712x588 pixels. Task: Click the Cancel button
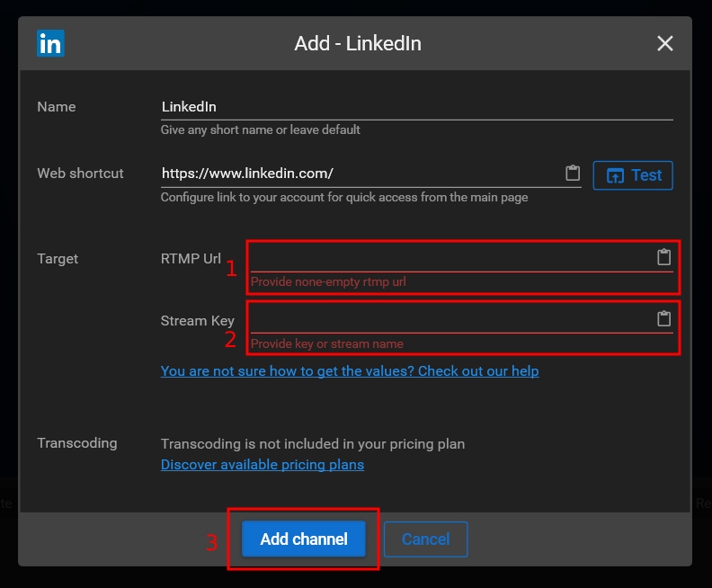pyautogui.click(x=425, y=539)
